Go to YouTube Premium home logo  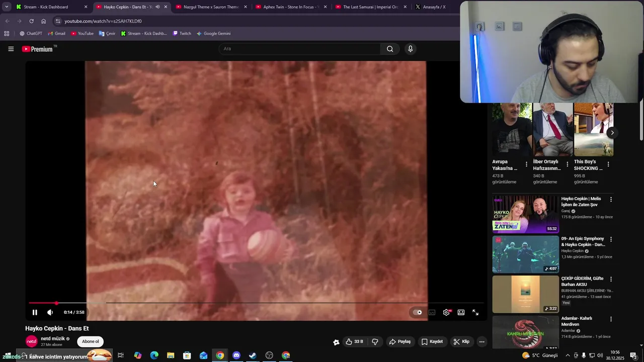(38, 49)
